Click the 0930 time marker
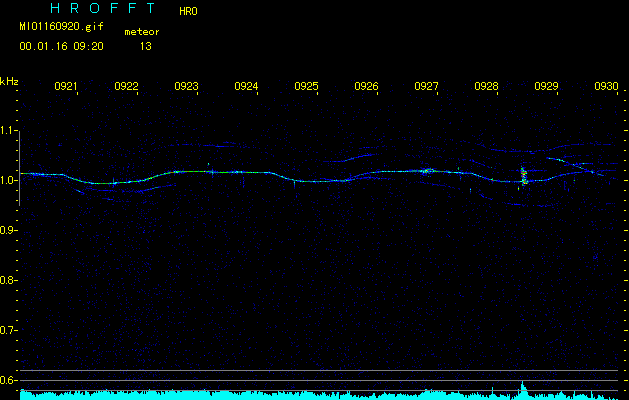 click(x=606, y=86)
